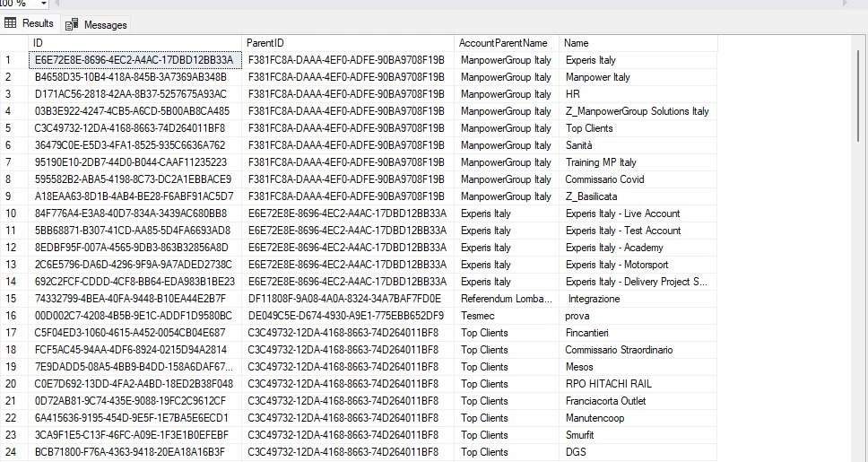Image resolution: width=868 pixels, height=462 pixels.
Task: Switch to the Results tab
Action: pos(29,24)
